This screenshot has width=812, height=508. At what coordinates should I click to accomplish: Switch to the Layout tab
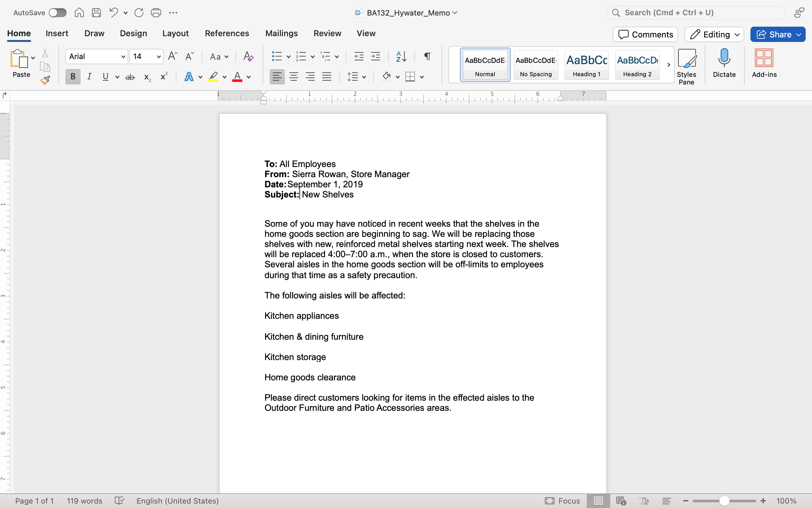[175, 33]
